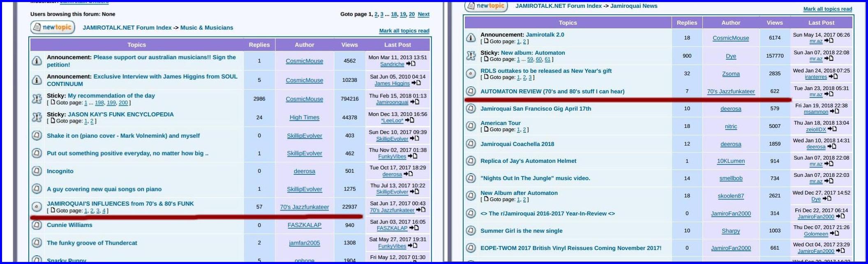
Task: Open topic Replica of Jay's Automaton Helmet
Action: (x=528, y=161)
